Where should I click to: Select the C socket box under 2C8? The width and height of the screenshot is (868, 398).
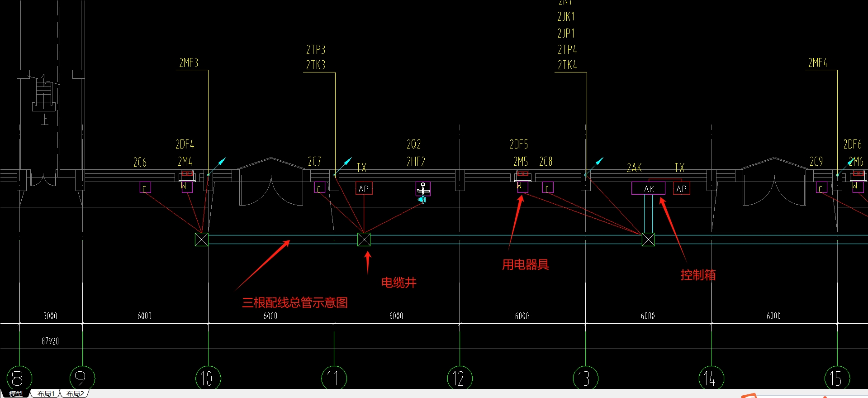tap(548, 187)
